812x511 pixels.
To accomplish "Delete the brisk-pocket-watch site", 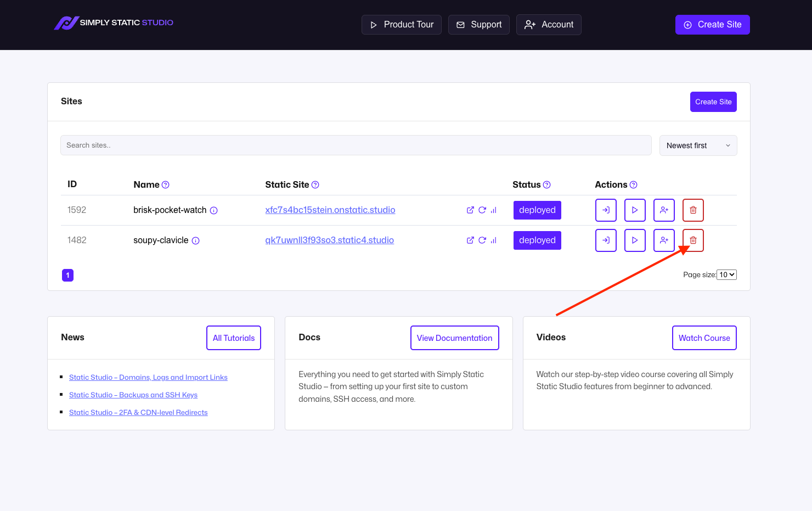I will (x=693, y=210).
